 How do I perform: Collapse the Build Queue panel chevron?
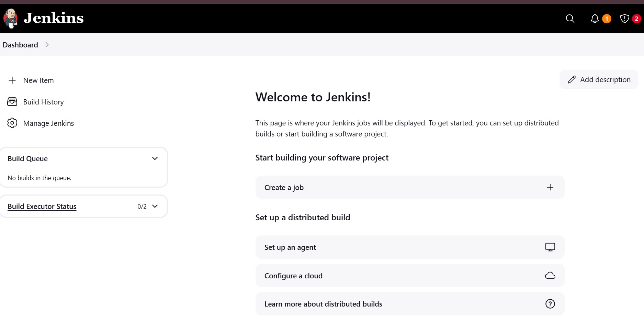[x=155, y=158]
